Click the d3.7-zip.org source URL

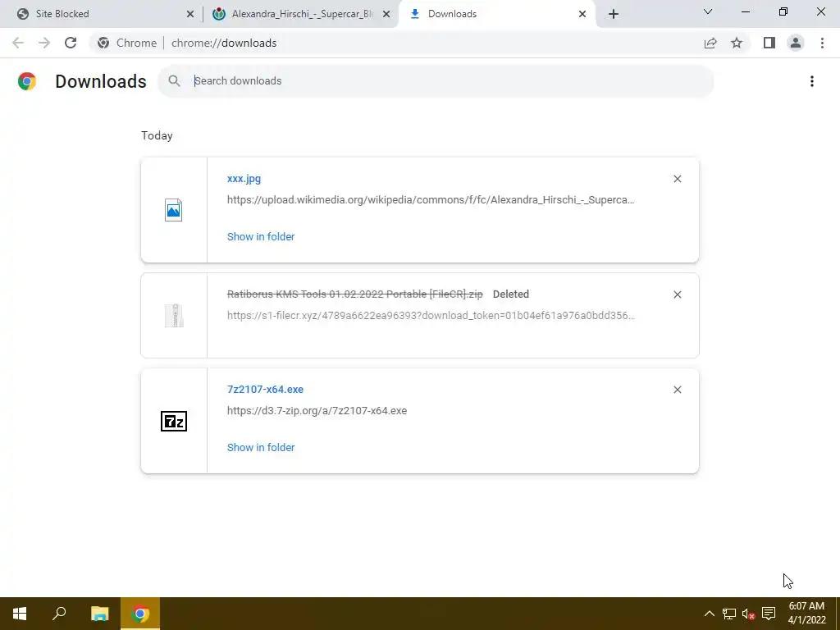pos(317,411)
